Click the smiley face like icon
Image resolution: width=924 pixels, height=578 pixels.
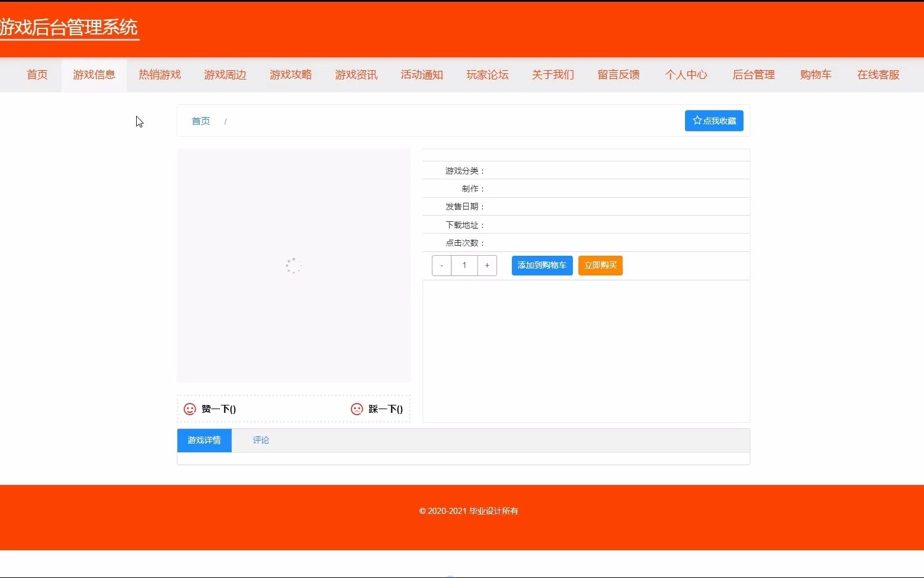pos(190,409)
